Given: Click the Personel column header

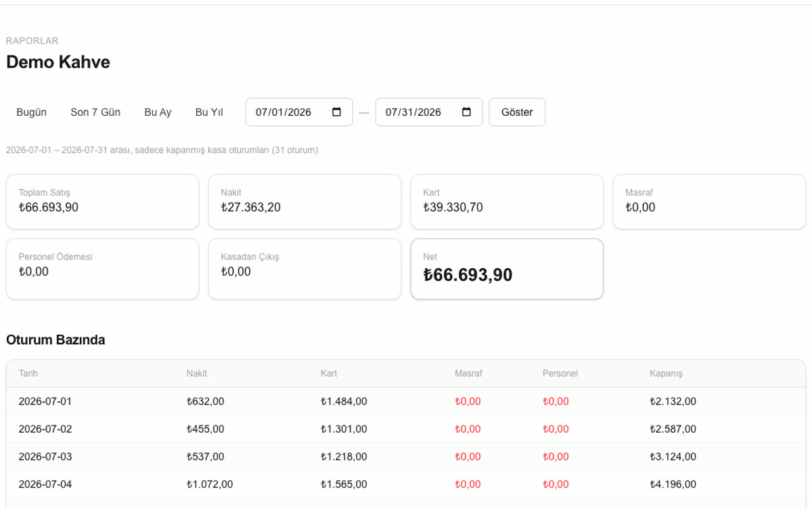Looking at the screenshot, I should (x=560, y=374).
